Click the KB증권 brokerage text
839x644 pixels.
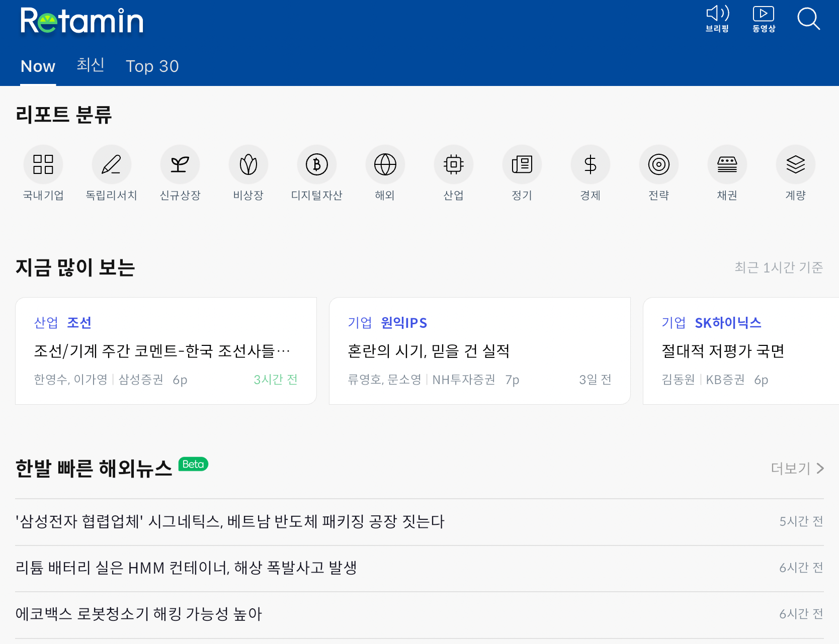(x=725, y=380)
